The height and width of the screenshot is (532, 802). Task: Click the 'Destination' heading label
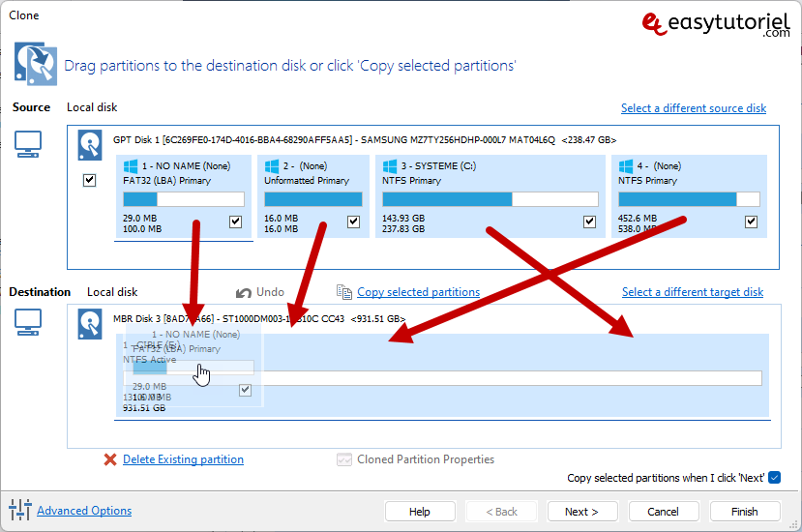point(40,291)
